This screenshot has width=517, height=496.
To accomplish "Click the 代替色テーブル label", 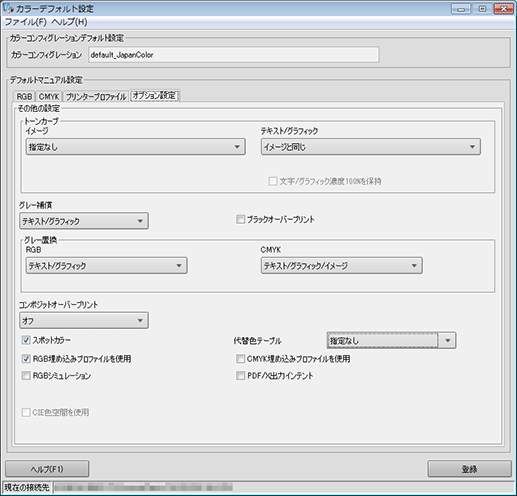I will pyautogui.click(x=257, y=341).
